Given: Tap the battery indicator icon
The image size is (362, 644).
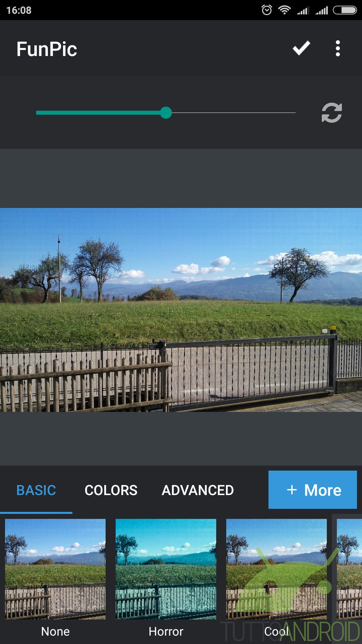Looking at the screenshot, I should (345, 10).
